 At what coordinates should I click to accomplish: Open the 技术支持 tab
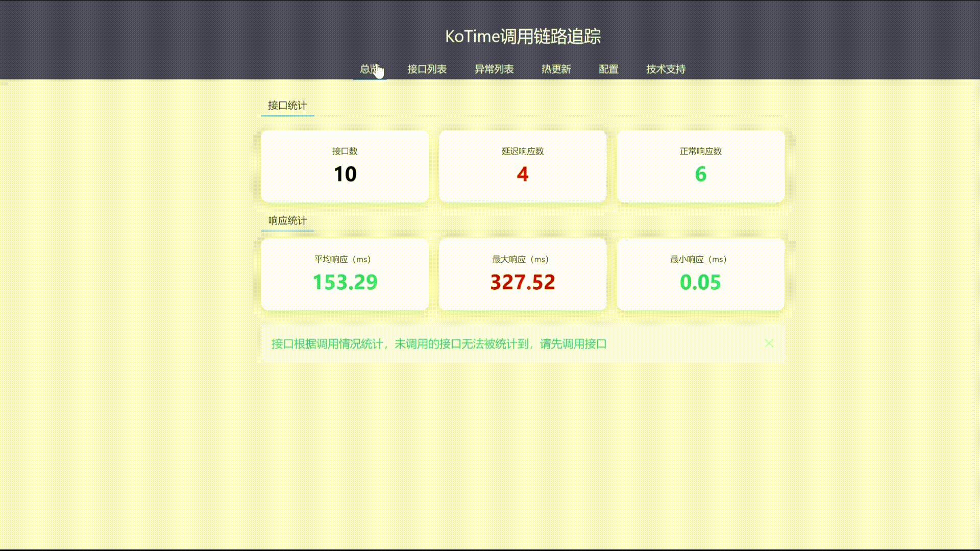click(x=666, y=69)
